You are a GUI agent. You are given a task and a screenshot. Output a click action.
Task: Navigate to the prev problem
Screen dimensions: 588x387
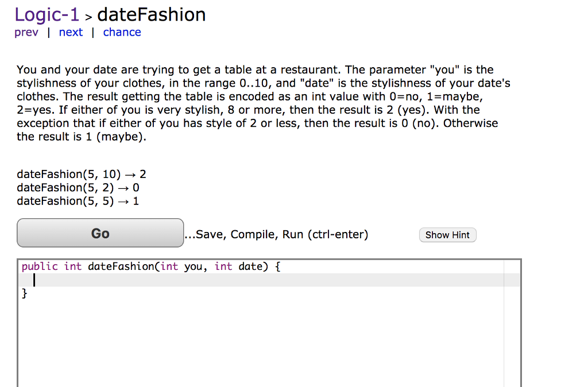[26, 32]
